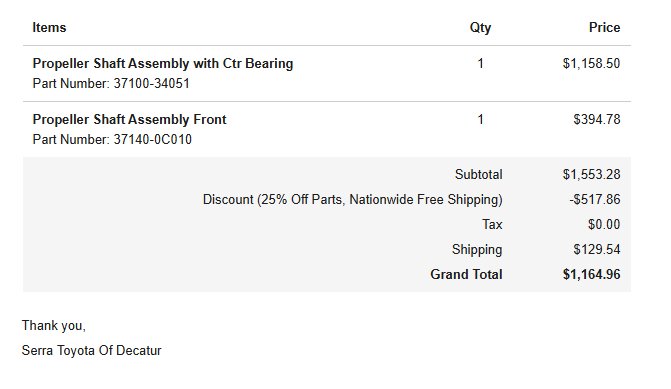Click the Qty column header
Viewport: 671px width, 389px height.
click(x=480, y=28)
